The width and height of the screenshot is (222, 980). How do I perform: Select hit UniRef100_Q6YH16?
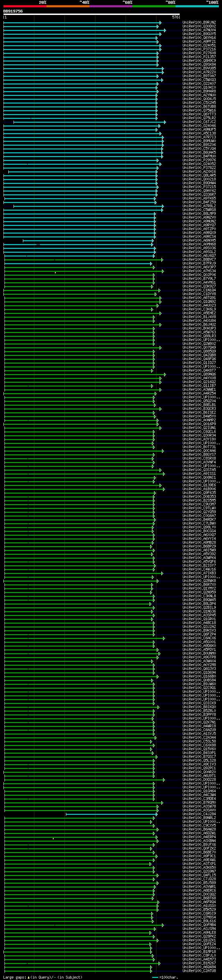coord(199,38)
